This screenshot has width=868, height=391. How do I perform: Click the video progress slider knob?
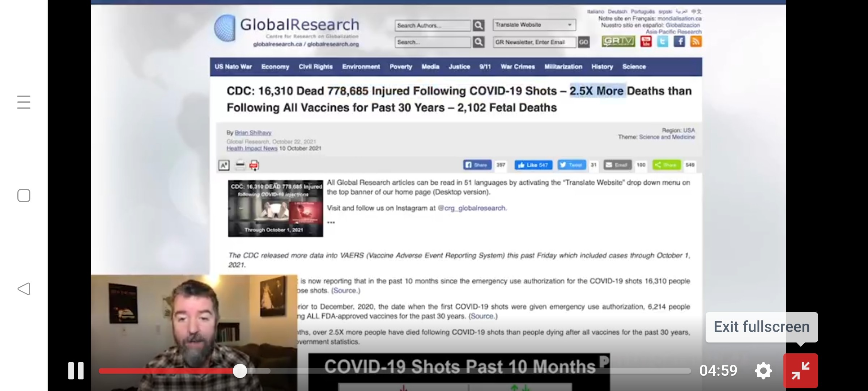pos(240,371)
